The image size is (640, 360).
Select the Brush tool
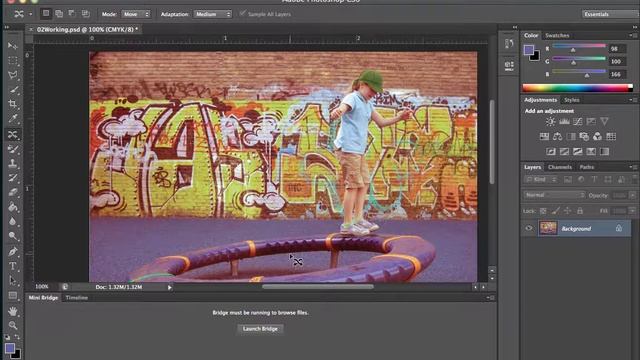pyautogui.click(x=13, y=149)
